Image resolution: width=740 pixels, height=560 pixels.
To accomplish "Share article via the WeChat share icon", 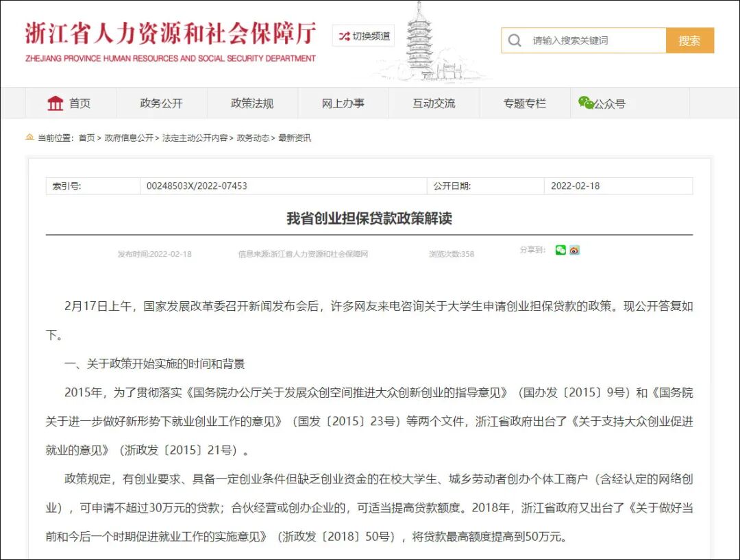I will click(560, 251).
